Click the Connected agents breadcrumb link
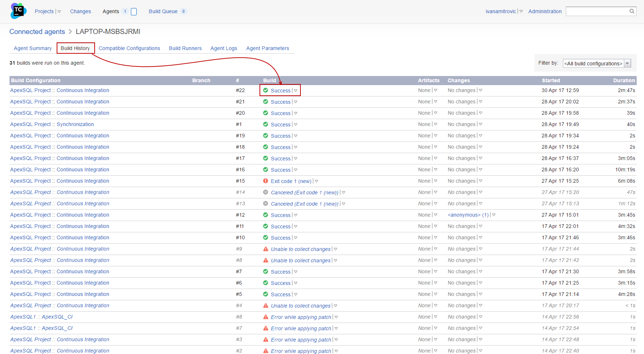The width and height of the screenshot is (644, 354). 37,31
